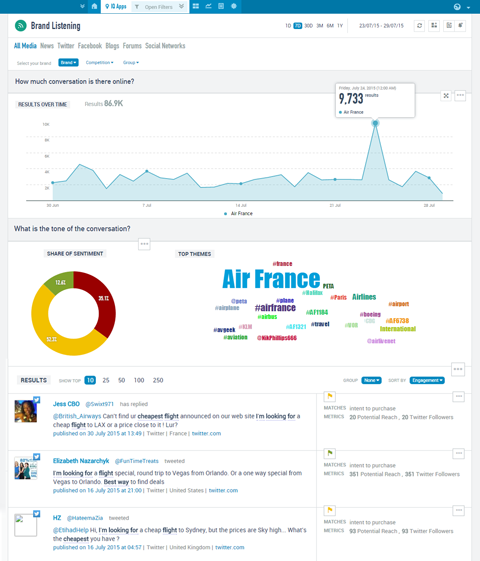Open Jess CBO profile picture
This screenshot has height=561, width=480.
25,411
